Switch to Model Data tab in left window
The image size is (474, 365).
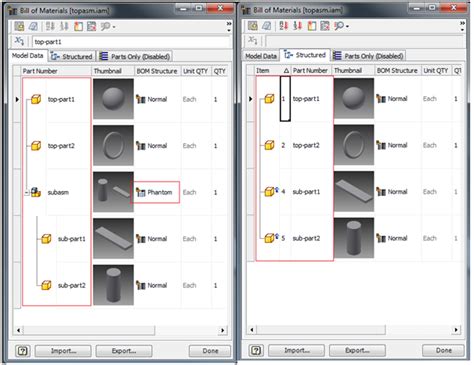pos(27,56)
